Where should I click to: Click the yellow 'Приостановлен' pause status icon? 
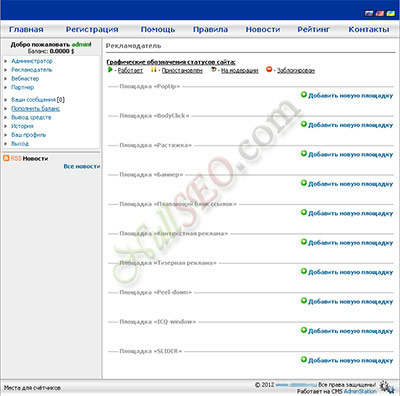pyautogui.click(x=154, y=70)
